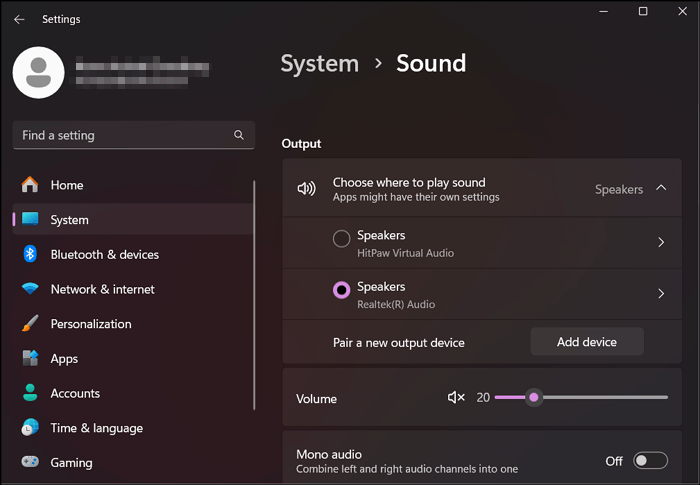Go to Personalization settings

pyautogui.click(x=90, y=324)
